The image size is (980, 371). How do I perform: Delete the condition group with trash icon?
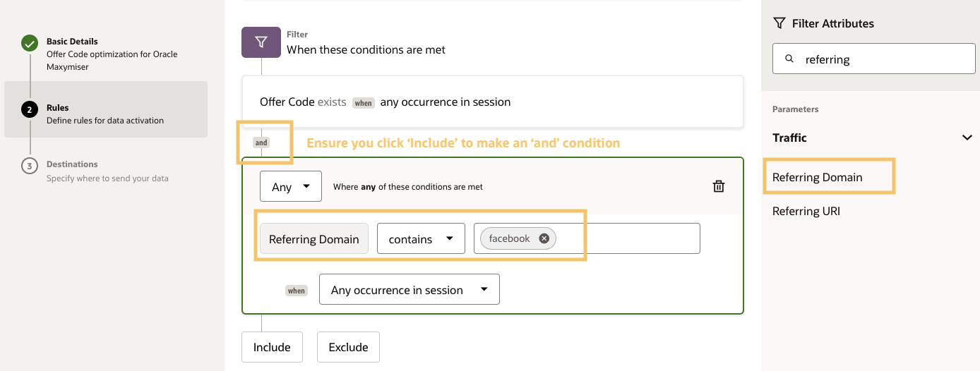pos(718,186)
